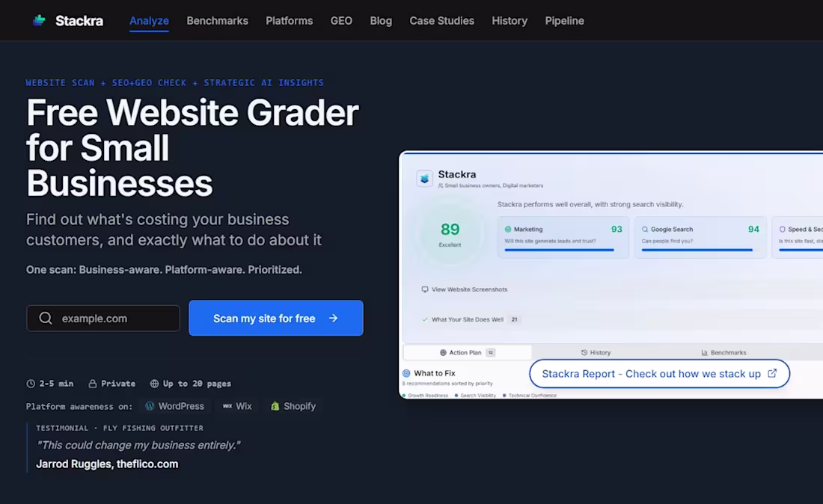Click the Shopify bag icon
The width and height of the screenshot is (823, 504).
click(x=275, y=406)
